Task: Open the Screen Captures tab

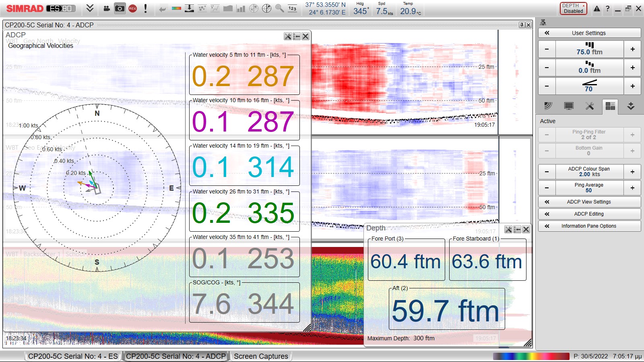Action: [x=261, y=356]
